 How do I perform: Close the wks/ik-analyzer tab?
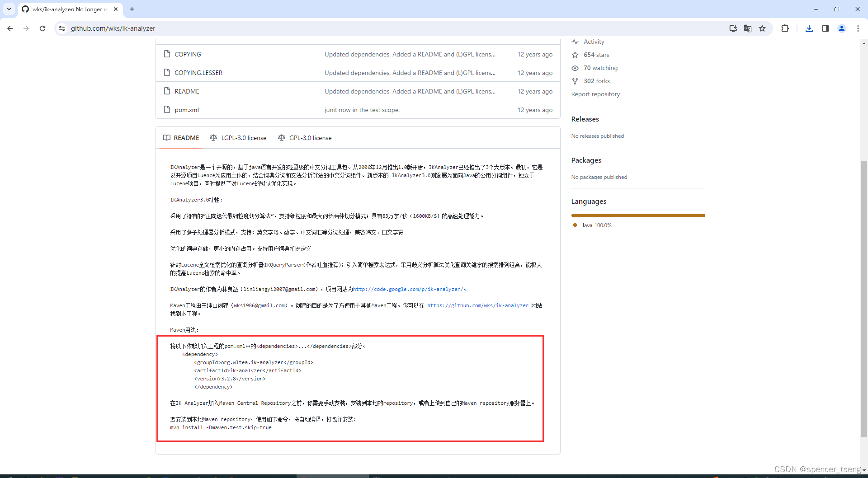pyautogui.click(x=116, y=9)
